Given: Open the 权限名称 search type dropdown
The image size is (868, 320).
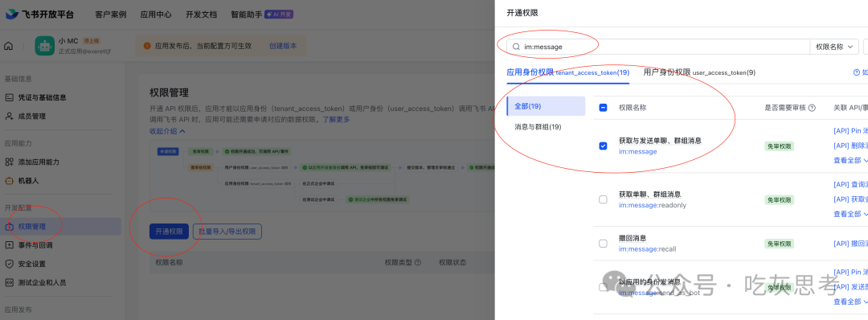Looking at the screenshot, I should 834,47.
